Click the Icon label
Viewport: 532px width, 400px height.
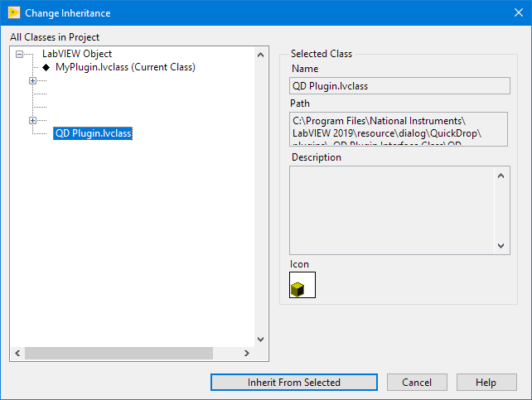click(299, 264)
